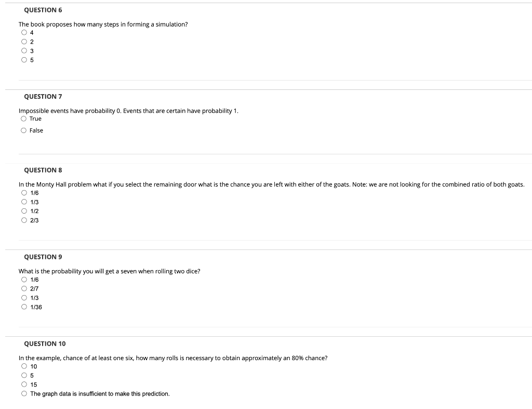
Task: Pick 5 rolls in Question 10
Action: point(24,375)
